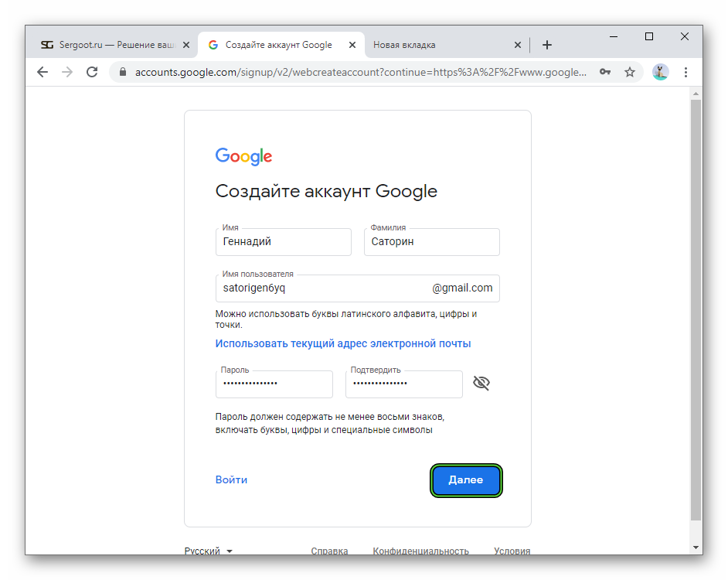Close the Sergoot.ru tab

pos(186,45)
